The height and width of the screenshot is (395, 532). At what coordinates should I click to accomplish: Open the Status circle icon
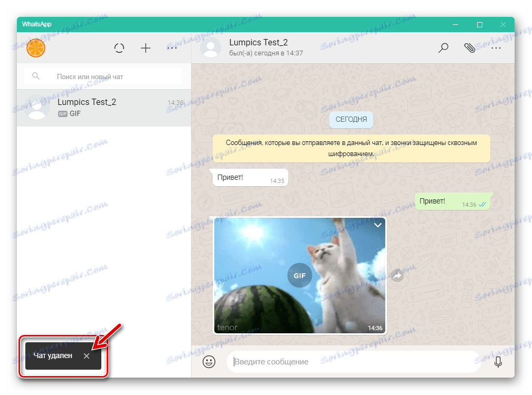119,48
